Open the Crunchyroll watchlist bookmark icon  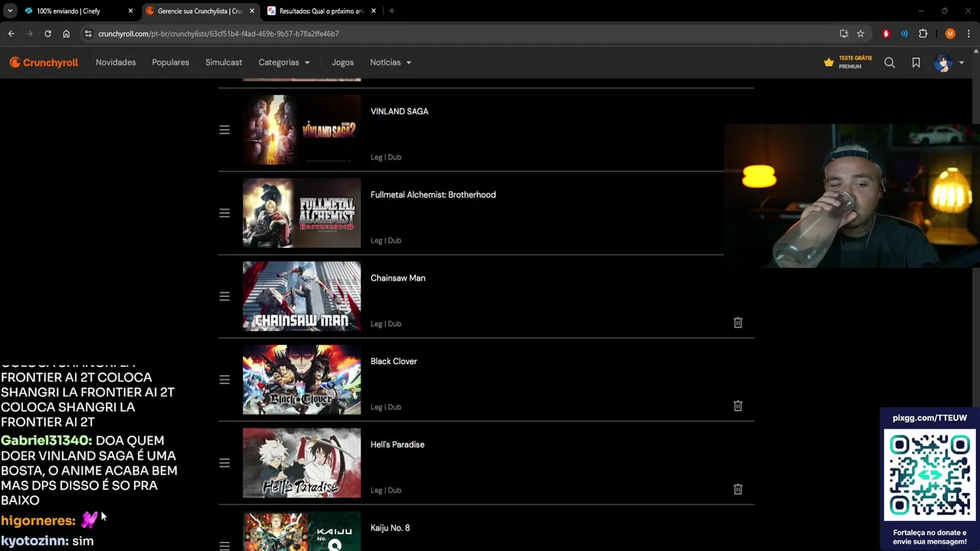(x=916, y=63)
